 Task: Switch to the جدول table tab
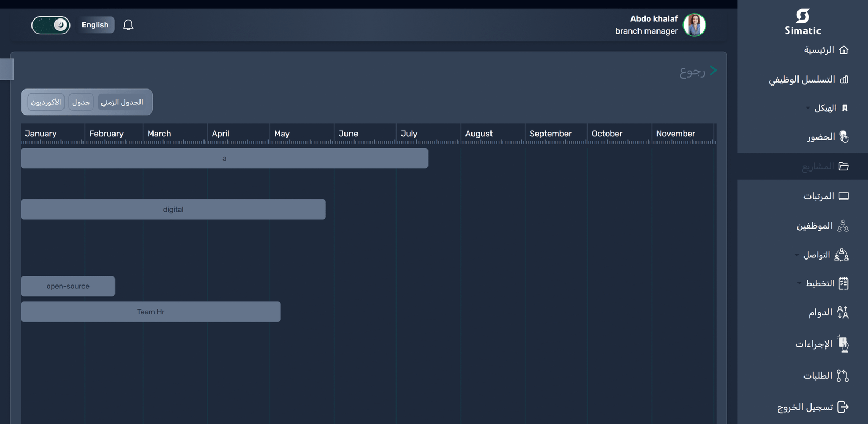coord(81,102)
